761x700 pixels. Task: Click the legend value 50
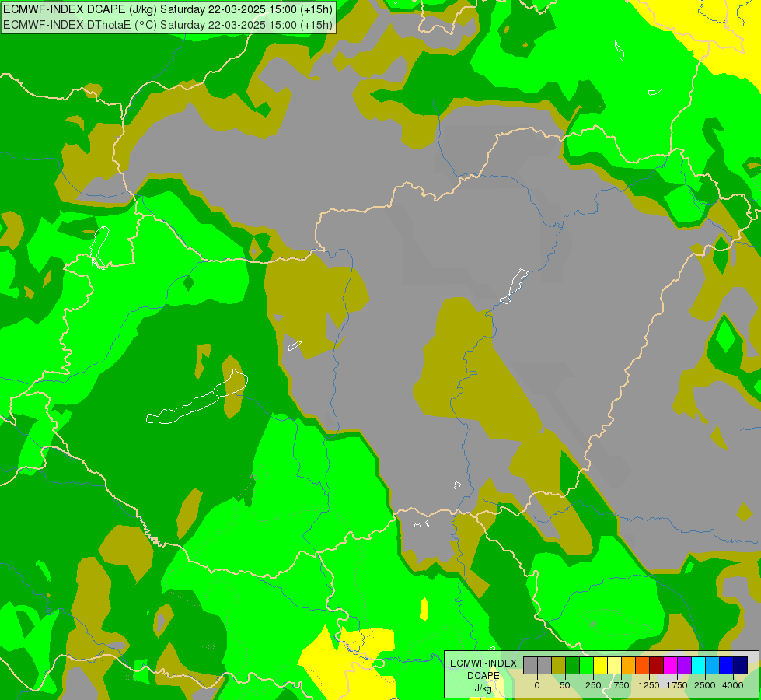[x=565, y=685]
